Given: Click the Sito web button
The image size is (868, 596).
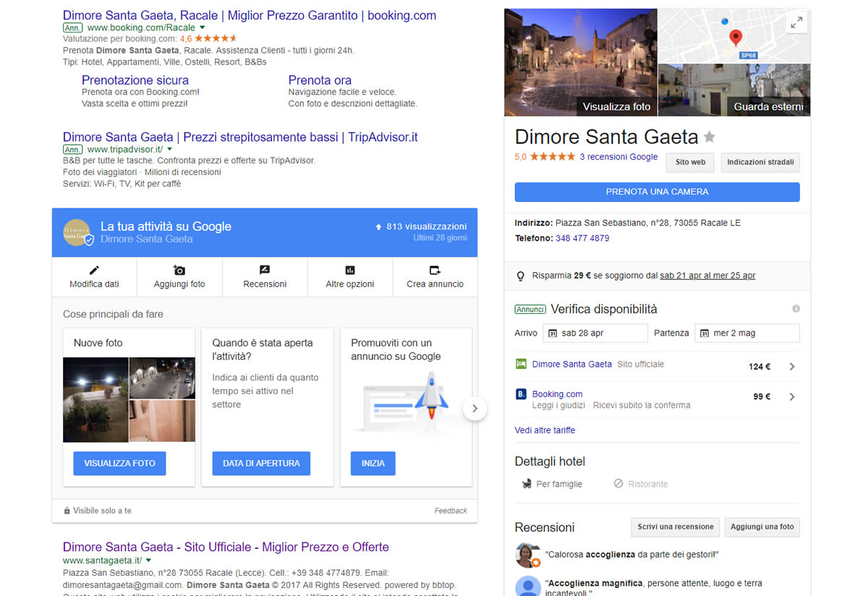Looking at the screenshot, I should [x=690, y=162].
